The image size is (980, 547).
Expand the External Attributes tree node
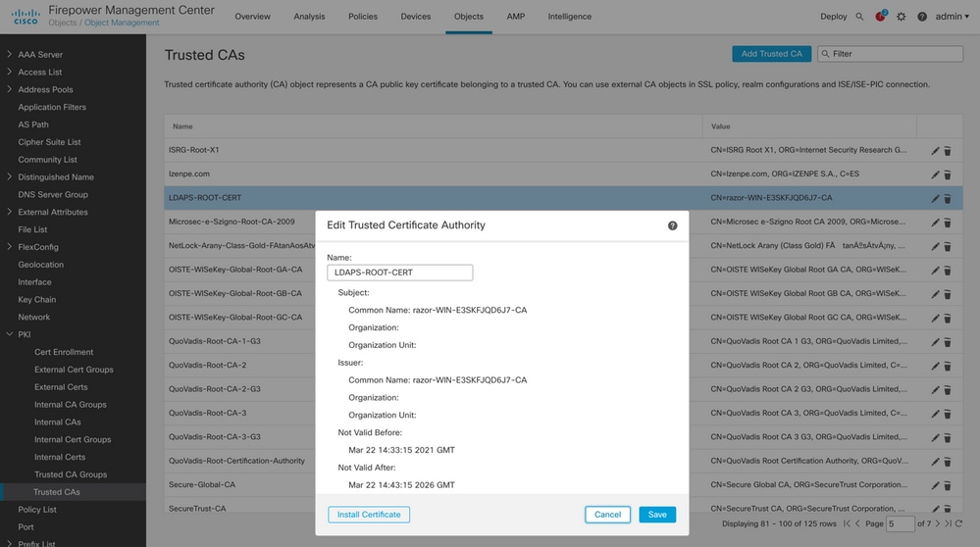9,212
